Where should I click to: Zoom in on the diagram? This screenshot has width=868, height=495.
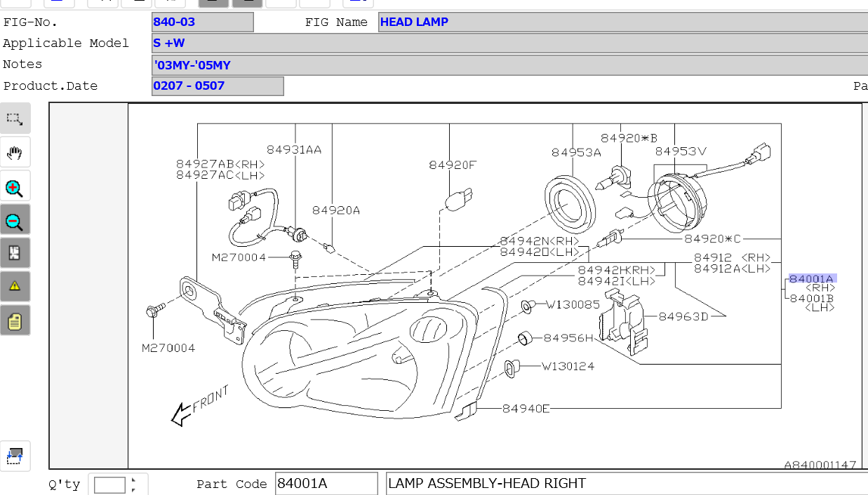(x=15, y=188)
